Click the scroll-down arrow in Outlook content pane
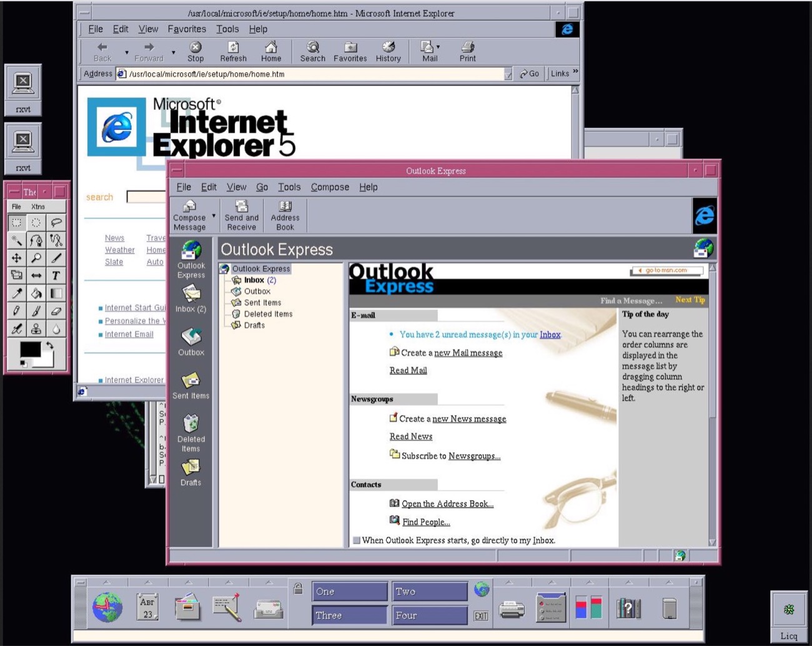This screenshot has width=812, height=646. [712, 542]
